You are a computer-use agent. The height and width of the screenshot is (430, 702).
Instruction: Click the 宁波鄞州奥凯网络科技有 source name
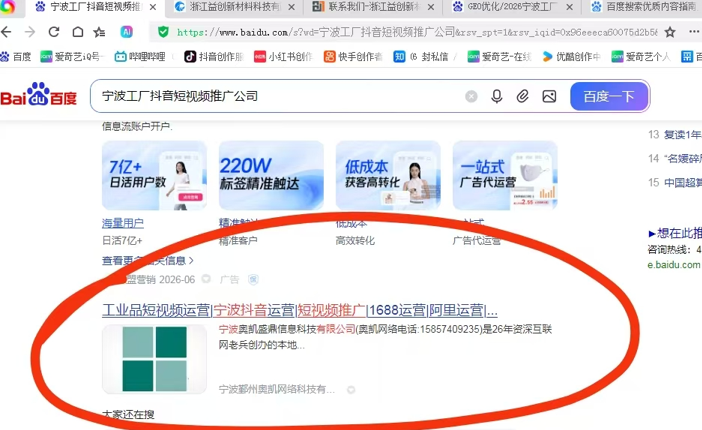click(x=277, y=389)
